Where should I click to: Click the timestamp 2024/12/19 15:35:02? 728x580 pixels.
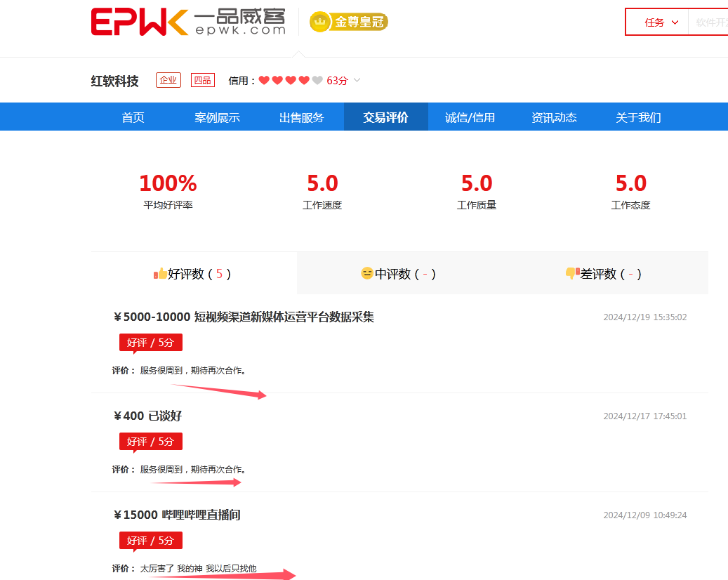tap(645, 317)
